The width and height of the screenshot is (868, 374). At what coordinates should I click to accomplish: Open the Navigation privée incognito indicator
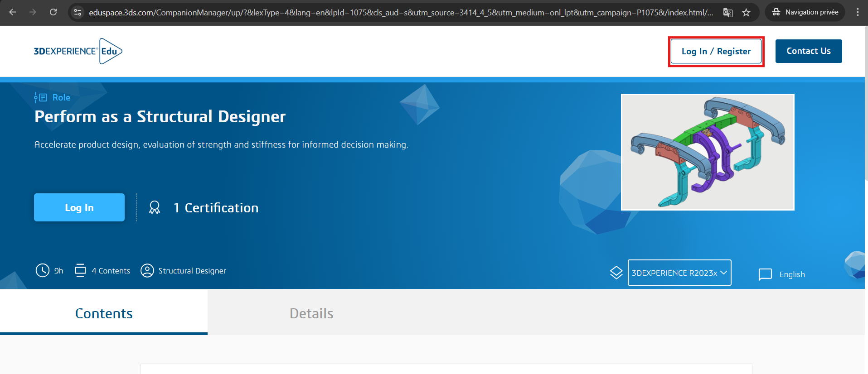coord(805,12)
